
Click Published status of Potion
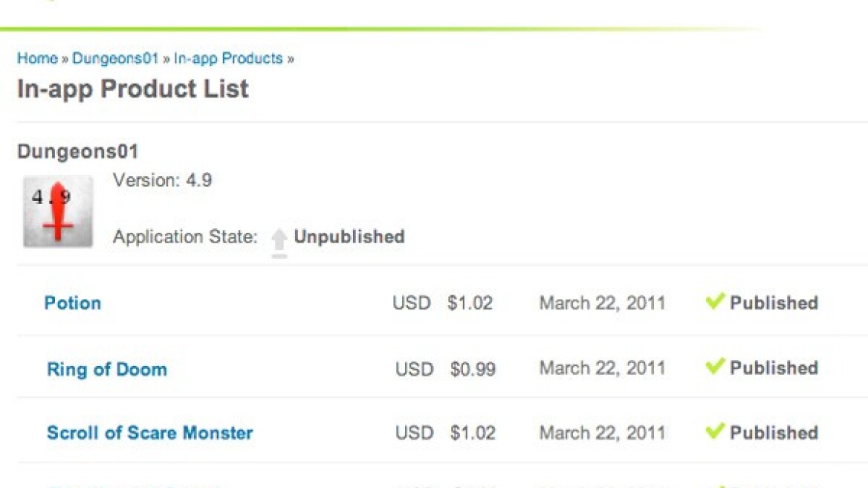click(x=774, y=303)
